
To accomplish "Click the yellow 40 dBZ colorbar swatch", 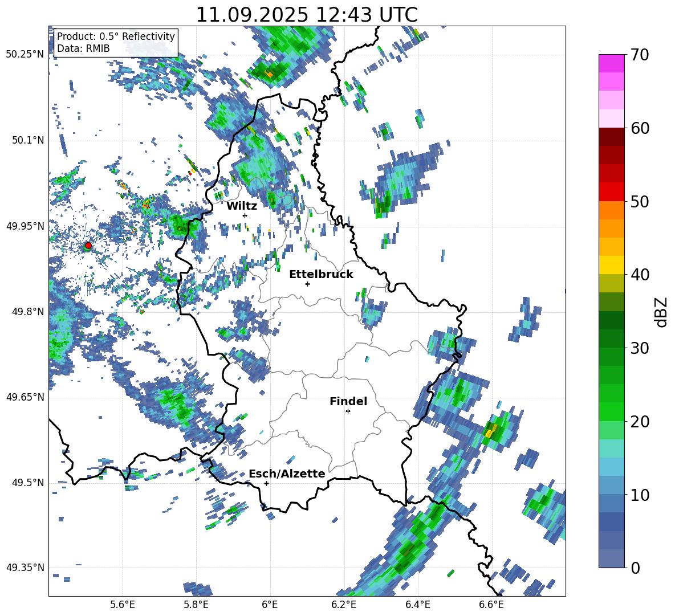I will 611,265.
